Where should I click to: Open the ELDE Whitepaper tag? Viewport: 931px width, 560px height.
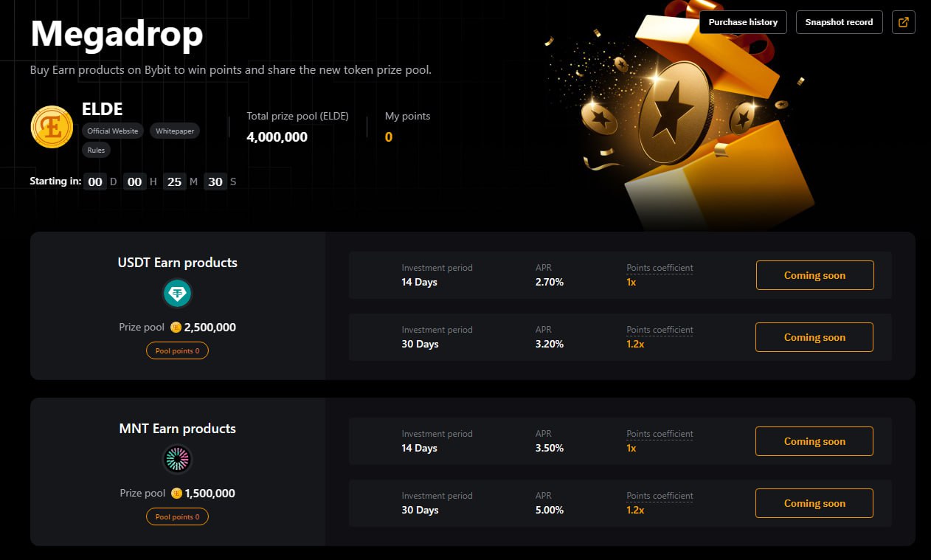coord(175,131)
